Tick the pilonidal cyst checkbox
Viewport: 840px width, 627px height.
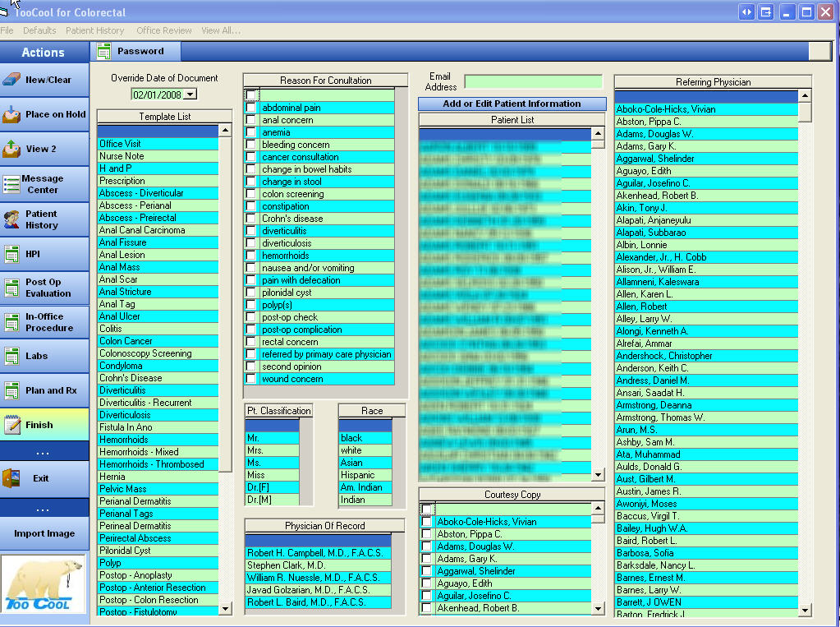coord(250,293)
